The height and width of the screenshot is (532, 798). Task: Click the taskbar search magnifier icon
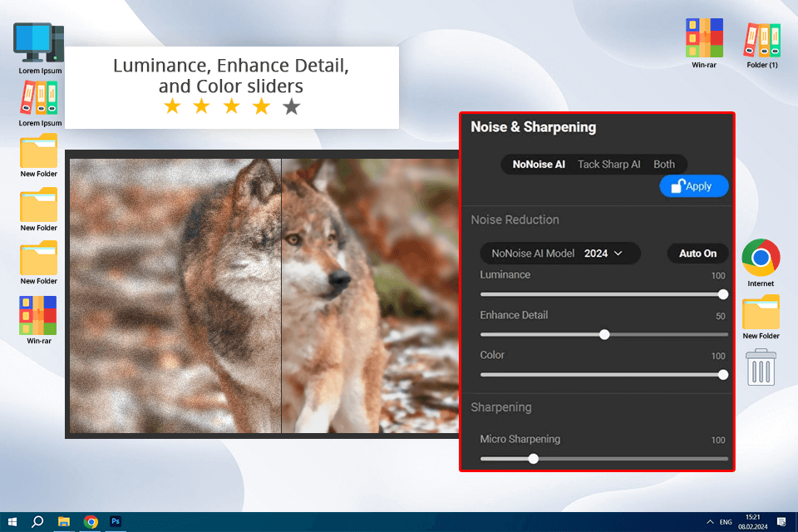(x=37, y=521)
